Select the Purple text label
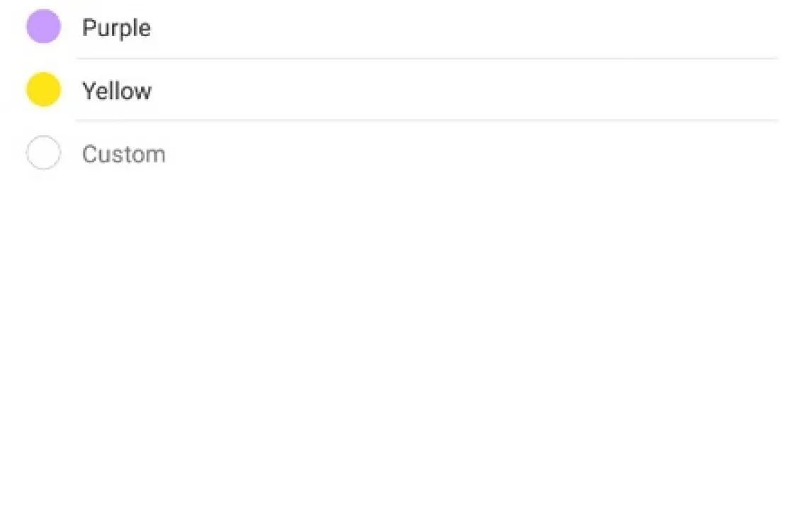The image size is (812, 507). [x=116, y=28]
